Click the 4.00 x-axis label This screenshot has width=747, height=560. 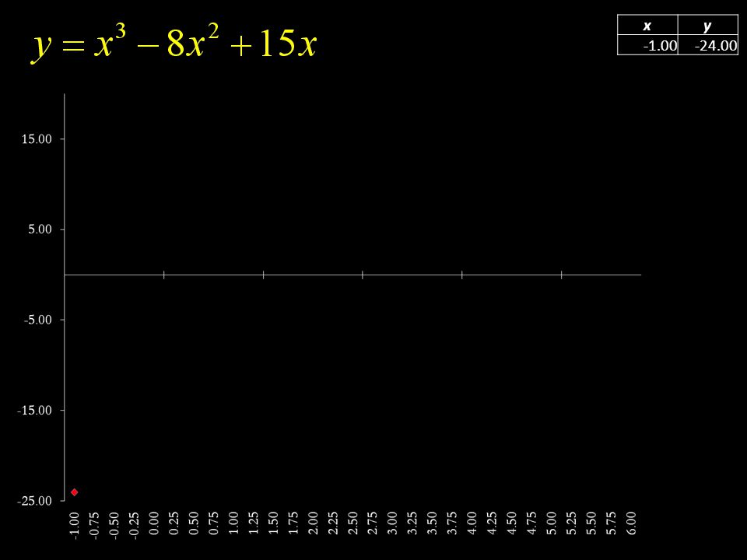coord(472,523)
